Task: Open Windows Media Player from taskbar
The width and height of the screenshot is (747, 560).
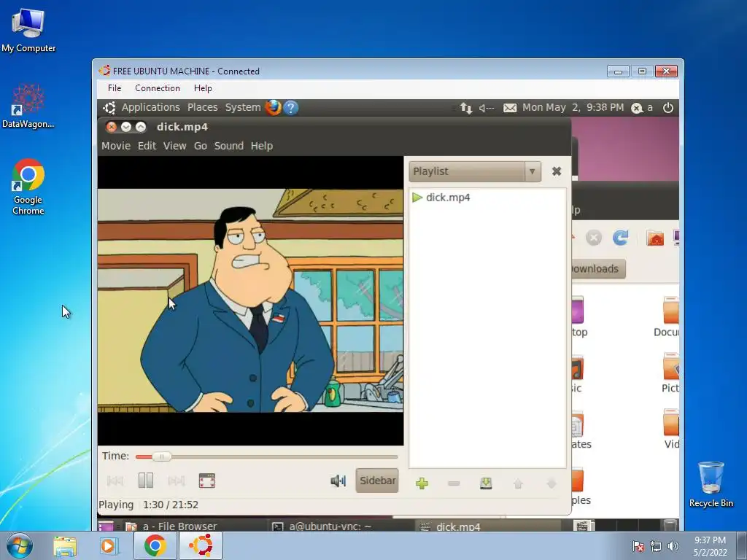Action: pyautogui.click(x=109, y=545)
